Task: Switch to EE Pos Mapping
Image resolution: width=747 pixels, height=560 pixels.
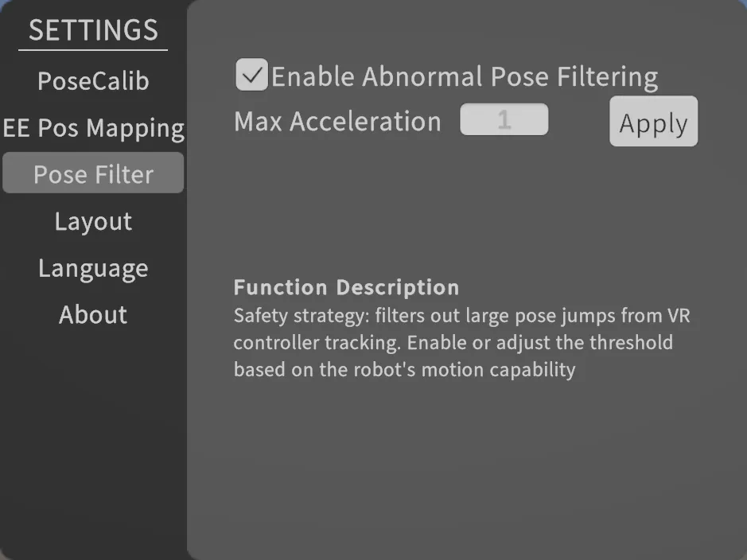Action: [x=93, y=127]
